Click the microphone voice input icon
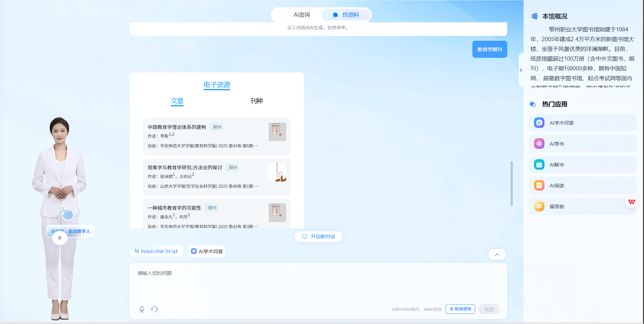 (142, 309)
